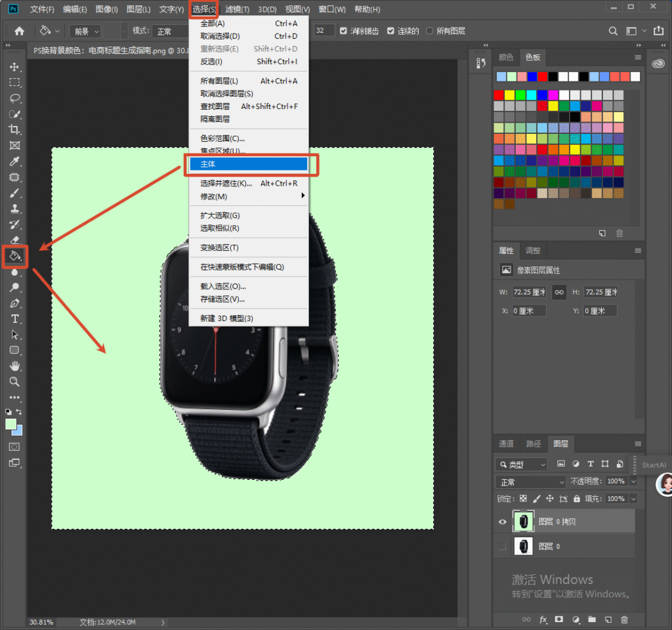
Task: Expand the 修改(M) submenu
Action: coord(249,196)
